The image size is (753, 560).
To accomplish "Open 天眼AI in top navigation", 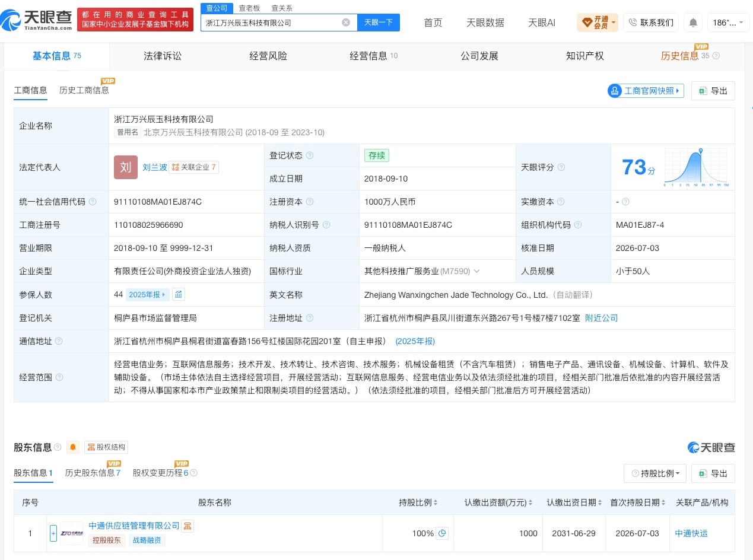I will pyautogui.click(x=542, y=23).
